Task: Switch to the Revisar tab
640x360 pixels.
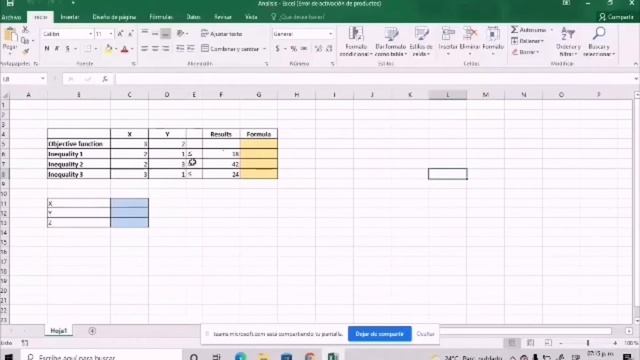Action: tap(223, 17)
